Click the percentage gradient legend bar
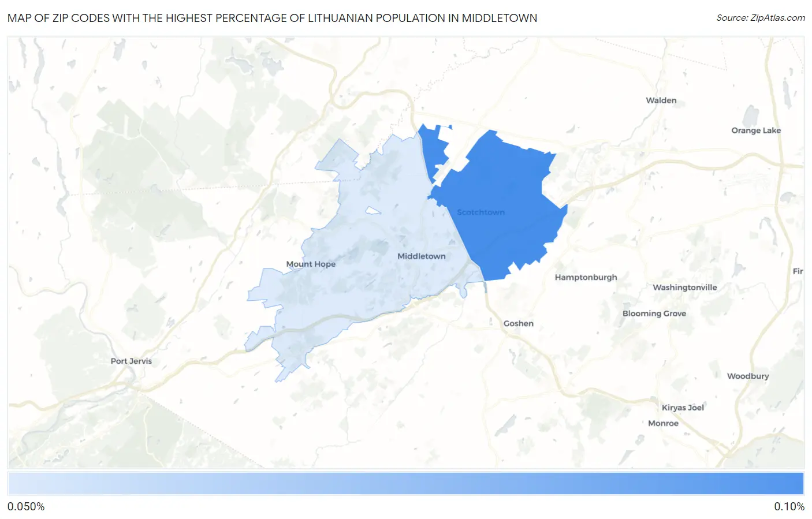812x519 pixels. pos(406,484)
